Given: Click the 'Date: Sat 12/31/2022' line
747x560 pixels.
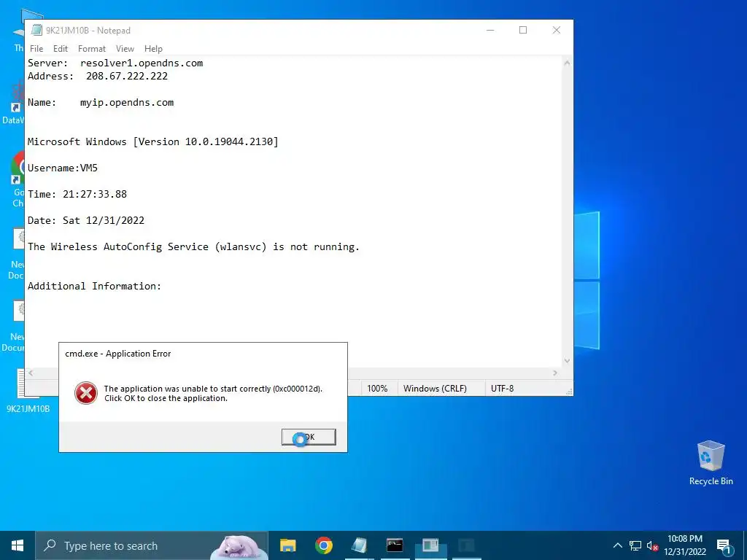Looking at the screenshot, I should click(x=86, y=220).
